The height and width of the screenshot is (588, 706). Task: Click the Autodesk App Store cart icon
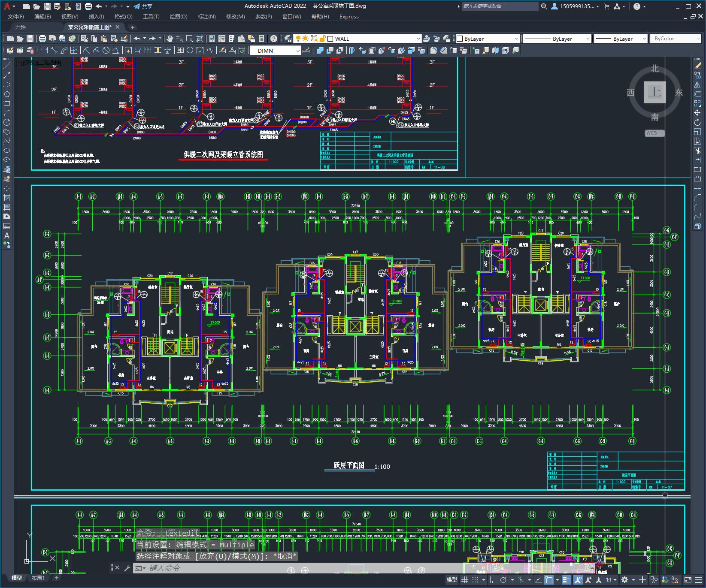click(x=607, y=6)
